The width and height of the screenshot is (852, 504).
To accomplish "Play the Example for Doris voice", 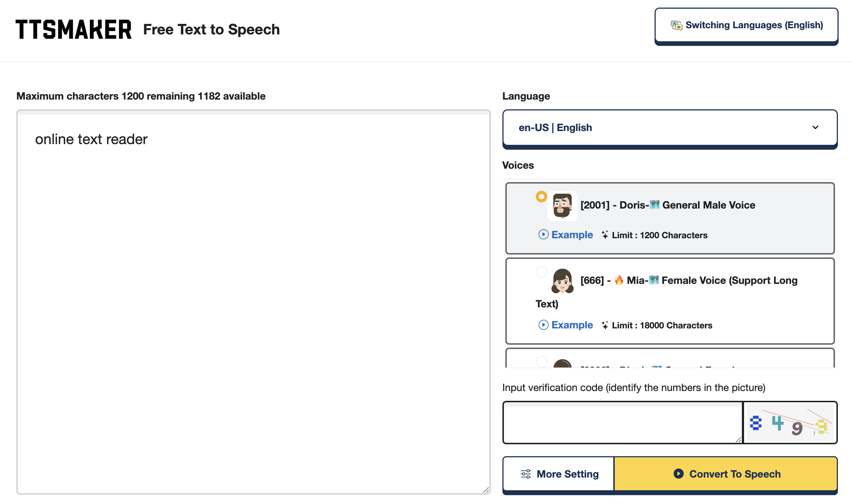I will pos(565,235).
